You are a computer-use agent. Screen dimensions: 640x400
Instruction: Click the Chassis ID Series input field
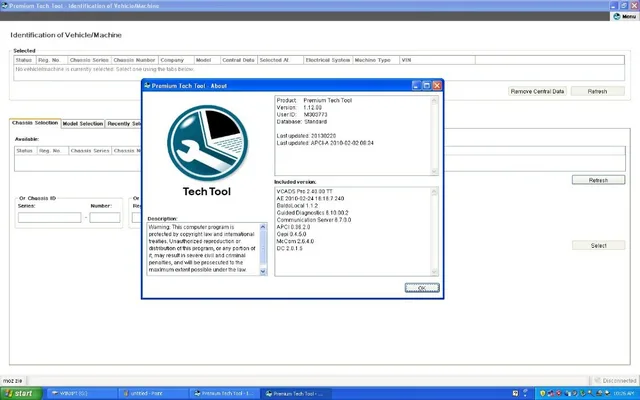click(x=49, y=218)
